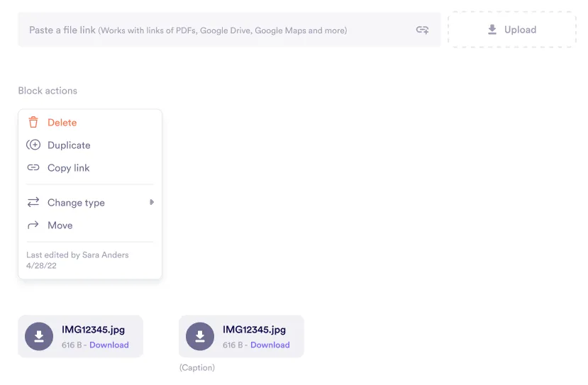The width and height of the screenshot is (588, 385).
Task: Click the left file's round download icon
Action: coord(39,337)
